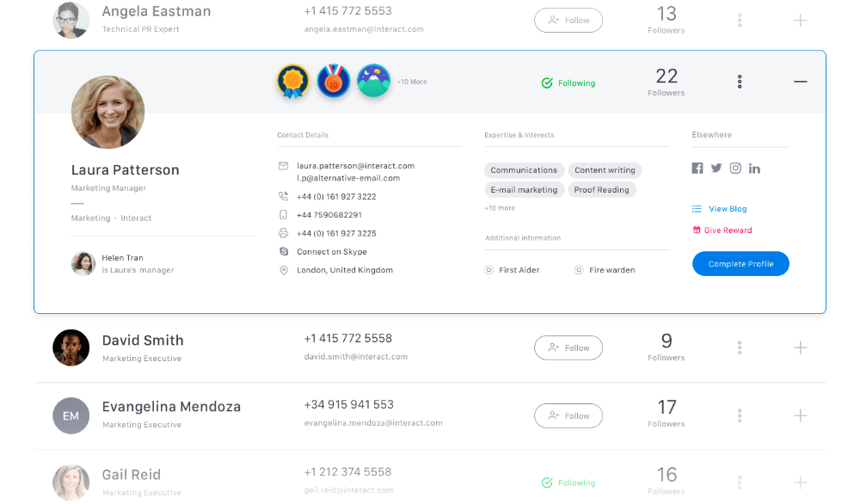Click the number 10 medal badge
This screenshot has width=860, height=504.
(x=334, y=82)
